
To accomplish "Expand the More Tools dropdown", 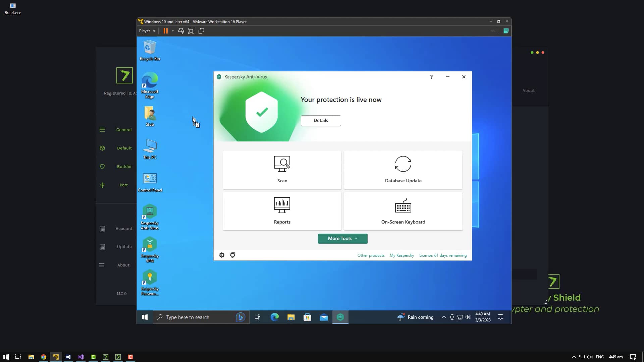I will coord(342,238).
